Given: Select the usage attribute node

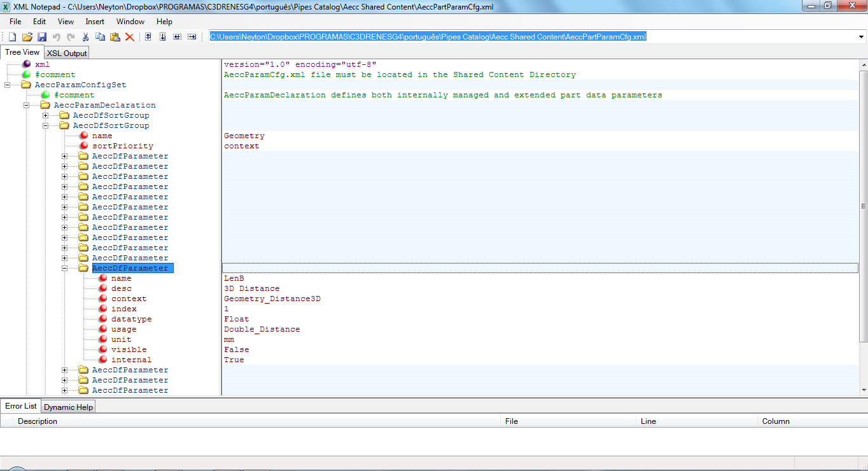Looking at the screenshot, I should point(123,329).
